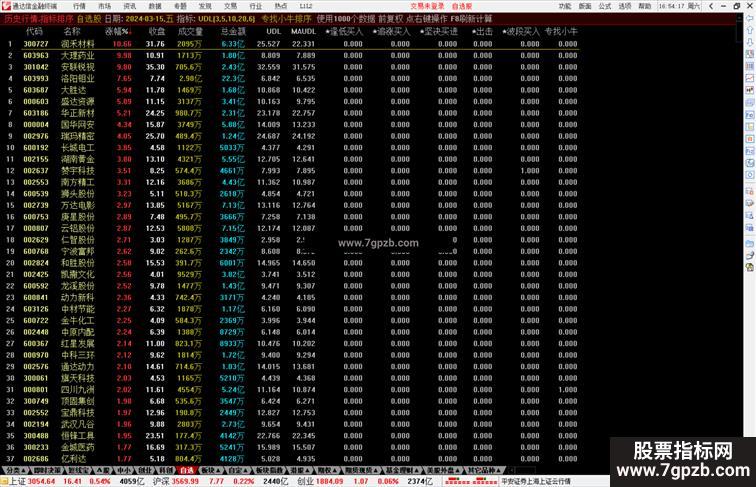This screenshot has height=487, width=756.
Task: Open the 资讯 menu
Action: pos(130,6)
